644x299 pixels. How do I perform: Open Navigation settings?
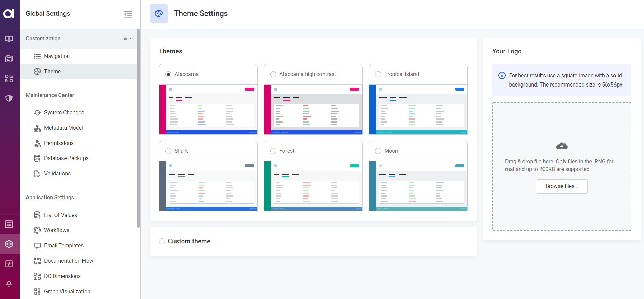point(57,56)
